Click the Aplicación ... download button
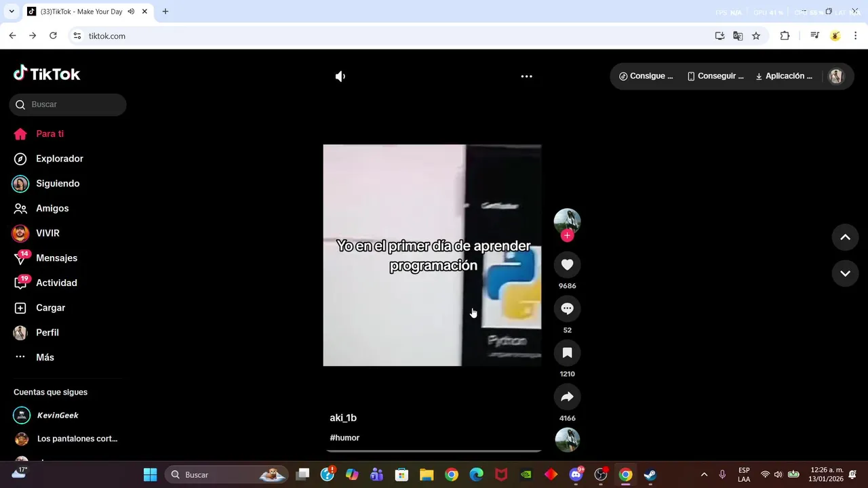This screenshot has width=868, height=488. [784, 76]
